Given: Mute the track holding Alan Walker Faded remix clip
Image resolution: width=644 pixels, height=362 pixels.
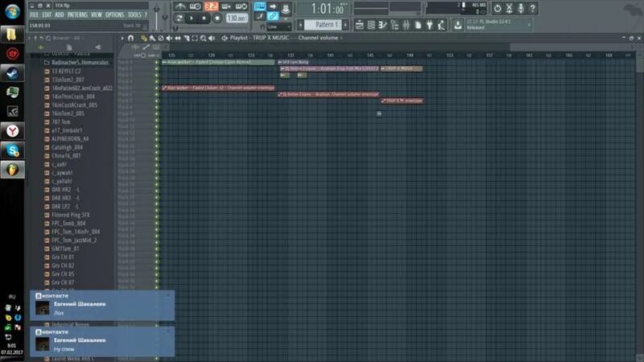Looking at the screenshot, I should [x=156, y=63].
